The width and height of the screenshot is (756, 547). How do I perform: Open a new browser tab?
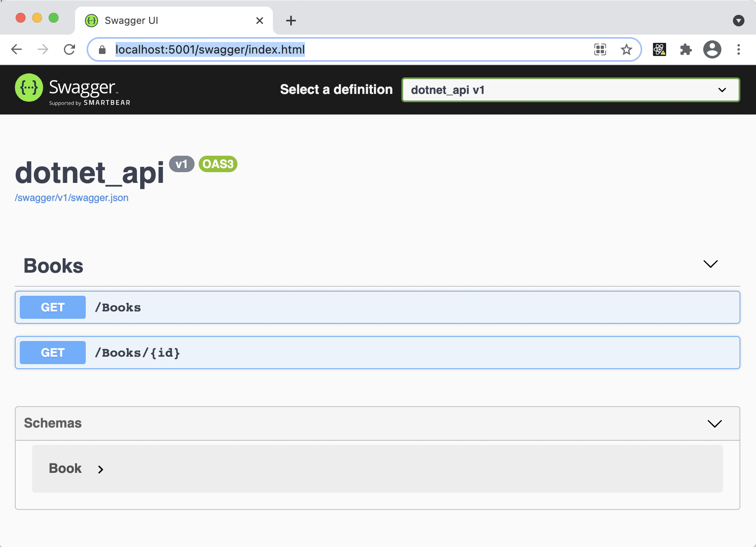(x=291, y=21)
